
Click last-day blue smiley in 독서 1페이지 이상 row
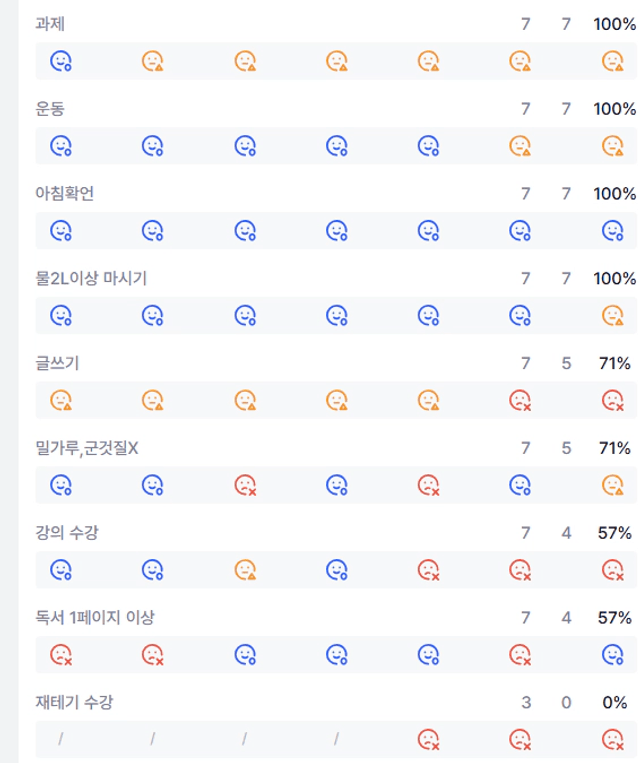point(613,654)
